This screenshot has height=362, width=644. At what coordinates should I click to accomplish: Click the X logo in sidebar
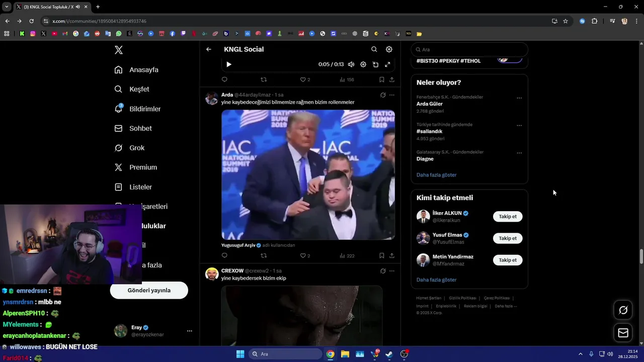coord(119,50)
